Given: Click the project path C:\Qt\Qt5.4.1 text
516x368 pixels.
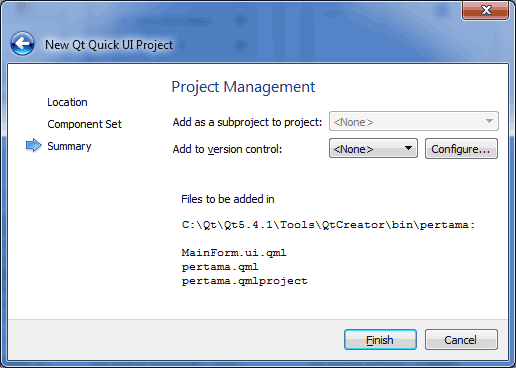Looking at the screenshot, I should [x=328, y=225].
